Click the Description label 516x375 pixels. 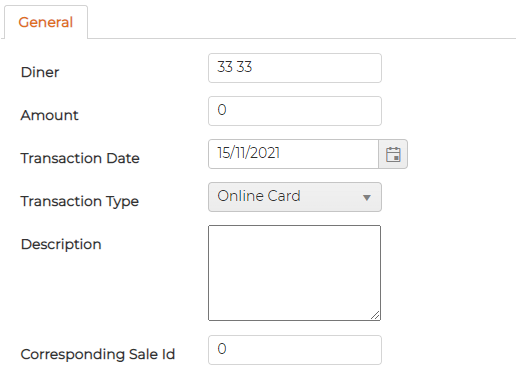click(61, 244)
